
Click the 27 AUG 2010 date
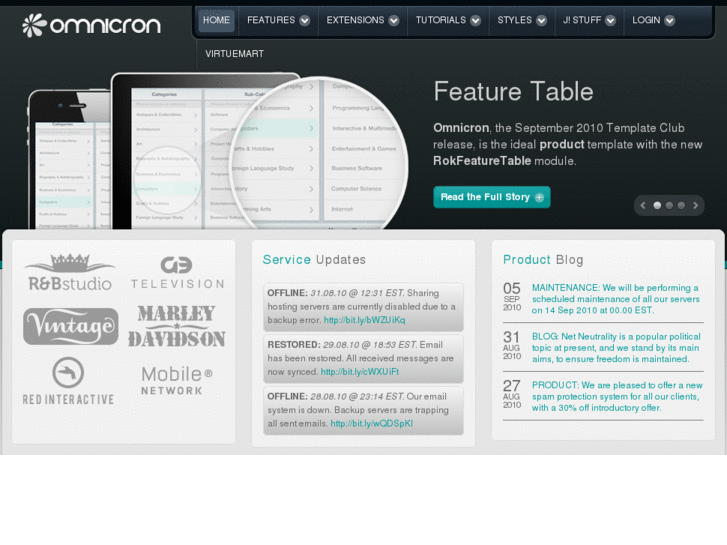coord(512,394)
